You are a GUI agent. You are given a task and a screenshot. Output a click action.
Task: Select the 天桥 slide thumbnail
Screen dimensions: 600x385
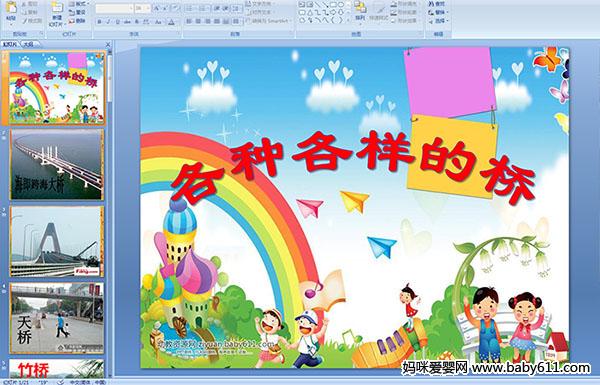point(57,318)
